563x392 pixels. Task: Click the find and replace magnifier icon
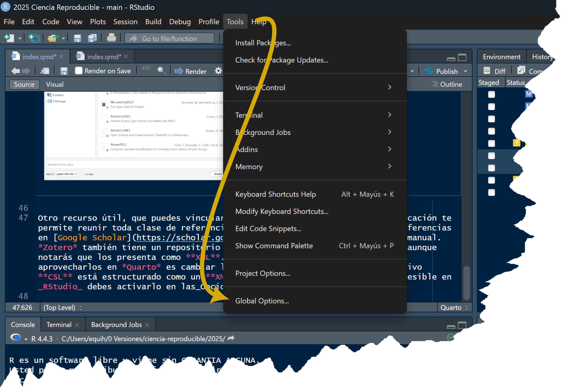161,71
